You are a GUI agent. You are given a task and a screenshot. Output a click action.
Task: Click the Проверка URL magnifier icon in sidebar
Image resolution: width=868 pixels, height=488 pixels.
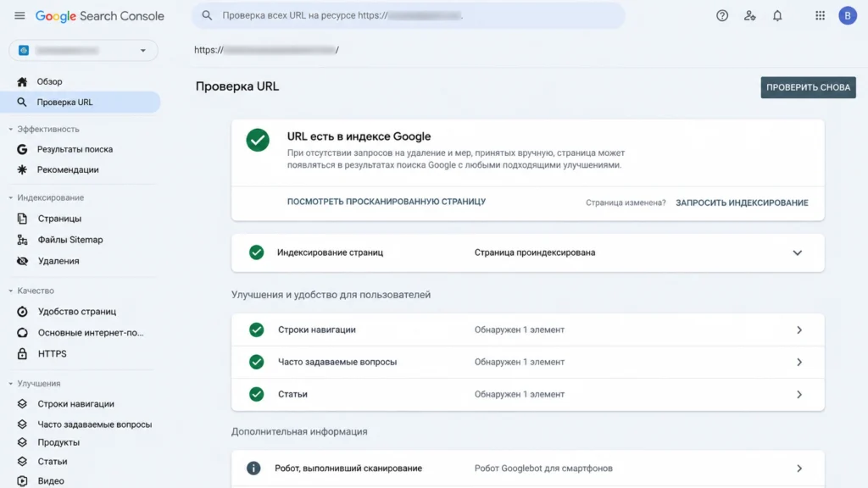22,103
